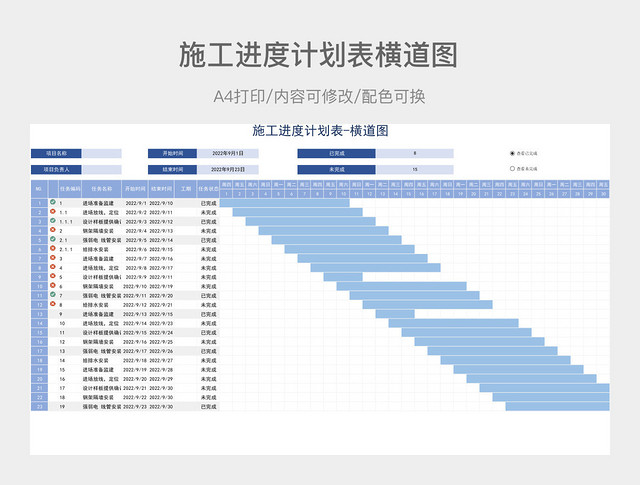The image size is (640, 485).
Task: Click end date 2022/9/29 for task code 16
Action: [161, 379]
